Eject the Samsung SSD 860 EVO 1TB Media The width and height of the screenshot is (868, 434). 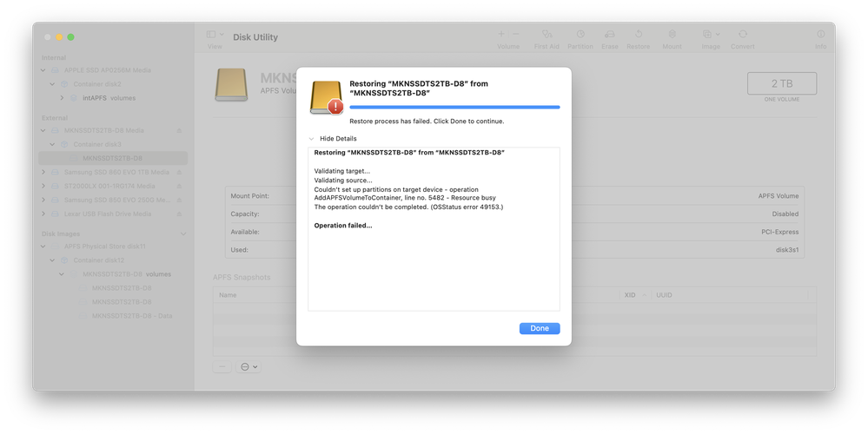tap(179, 172)
